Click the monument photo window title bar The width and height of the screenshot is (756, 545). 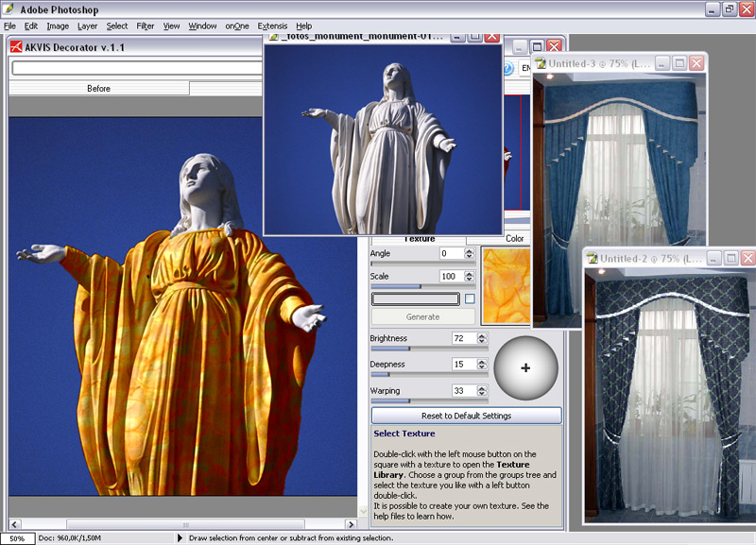(x=362, y=37)
